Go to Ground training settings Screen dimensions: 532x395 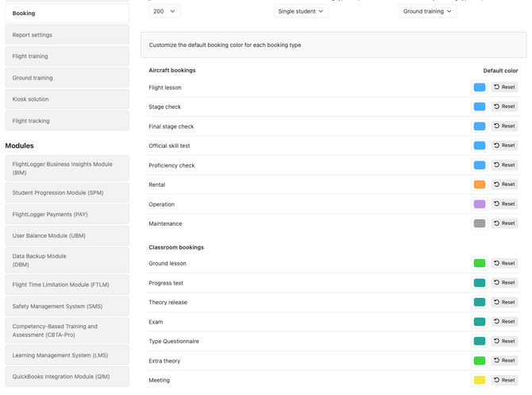pyautogui.click(x=67, y=78)
